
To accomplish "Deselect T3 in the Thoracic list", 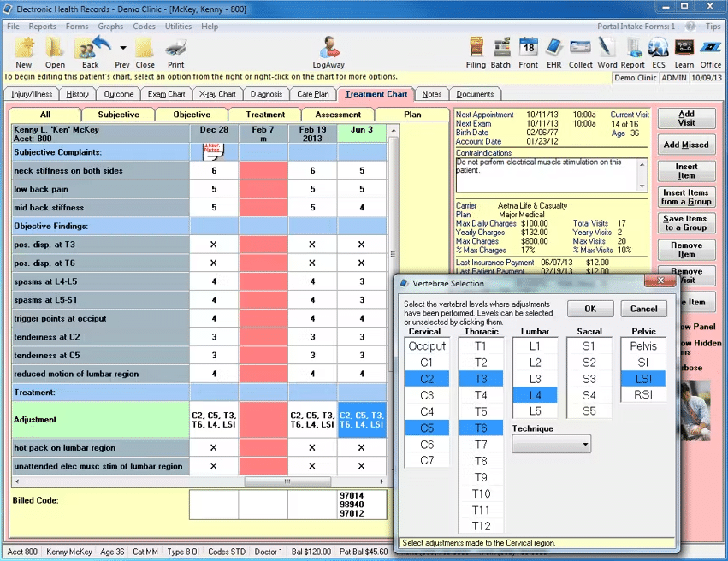I will (x=481, y=379).
